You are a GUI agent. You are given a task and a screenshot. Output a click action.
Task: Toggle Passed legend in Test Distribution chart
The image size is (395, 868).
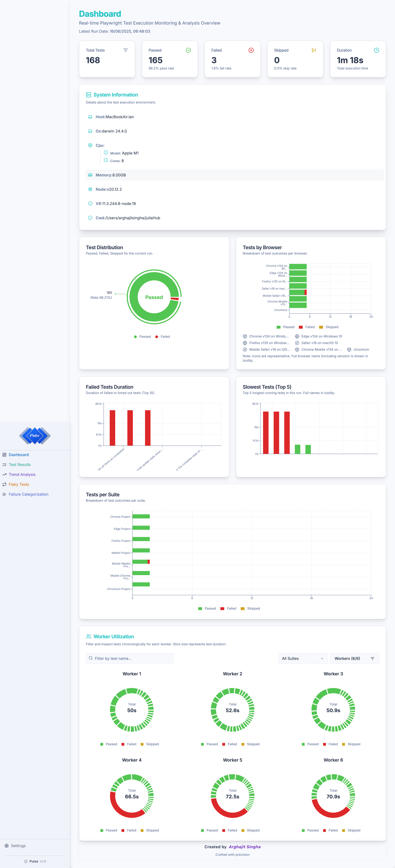[x=142, y=337]
